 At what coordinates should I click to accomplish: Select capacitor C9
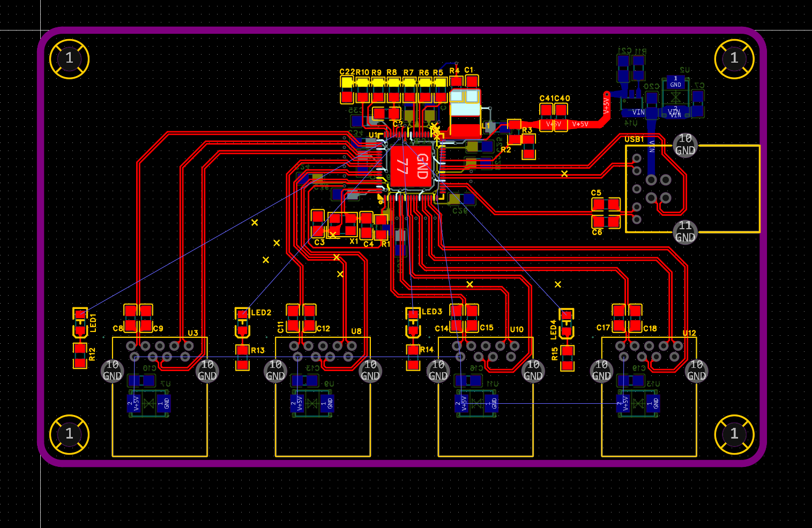coord(146,318)
